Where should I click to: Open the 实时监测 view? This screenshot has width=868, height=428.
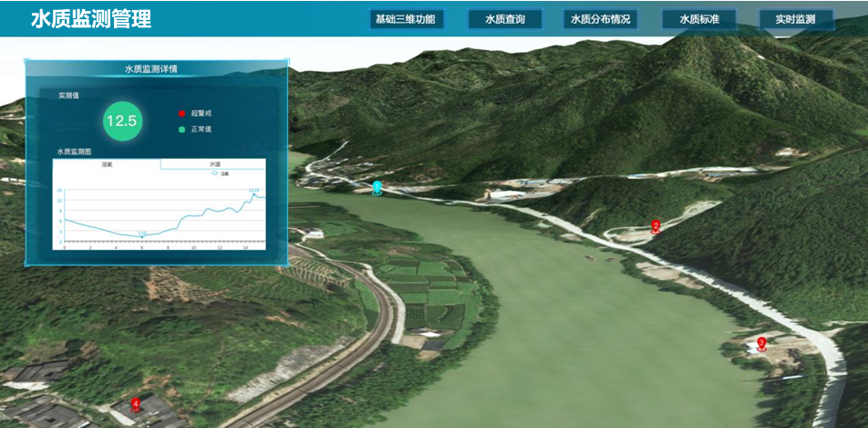[796, 19]
